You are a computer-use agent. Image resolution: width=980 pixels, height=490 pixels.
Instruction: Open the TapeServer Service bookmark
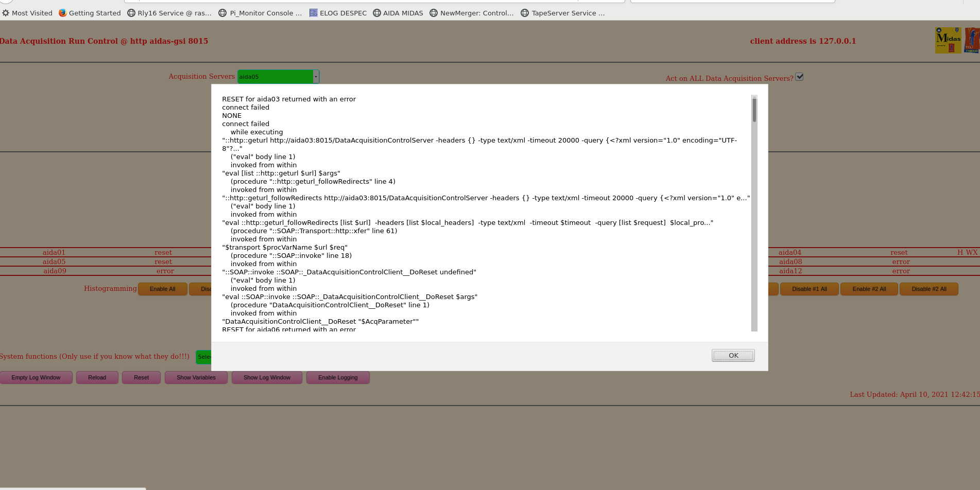563,13
